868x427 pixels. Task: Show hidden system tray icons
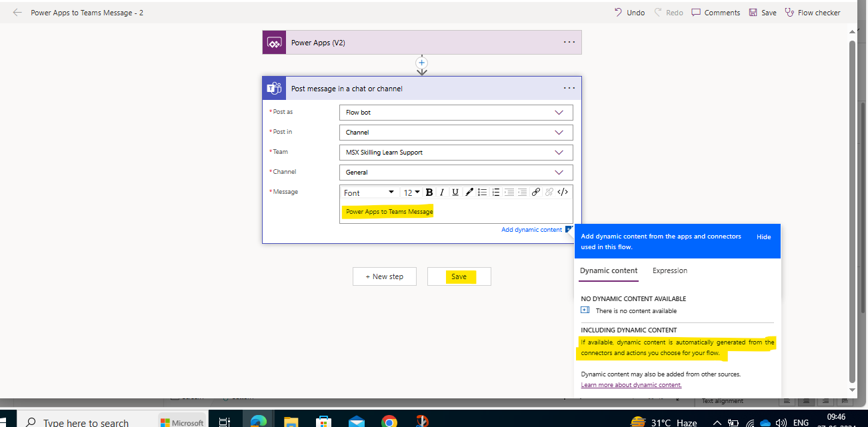click(717, 422)
